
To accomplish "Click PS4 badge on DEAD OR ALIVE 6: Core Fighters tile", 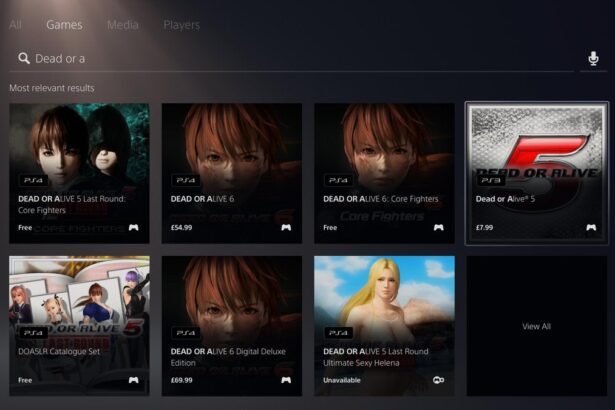I will [x=338, y=180].
